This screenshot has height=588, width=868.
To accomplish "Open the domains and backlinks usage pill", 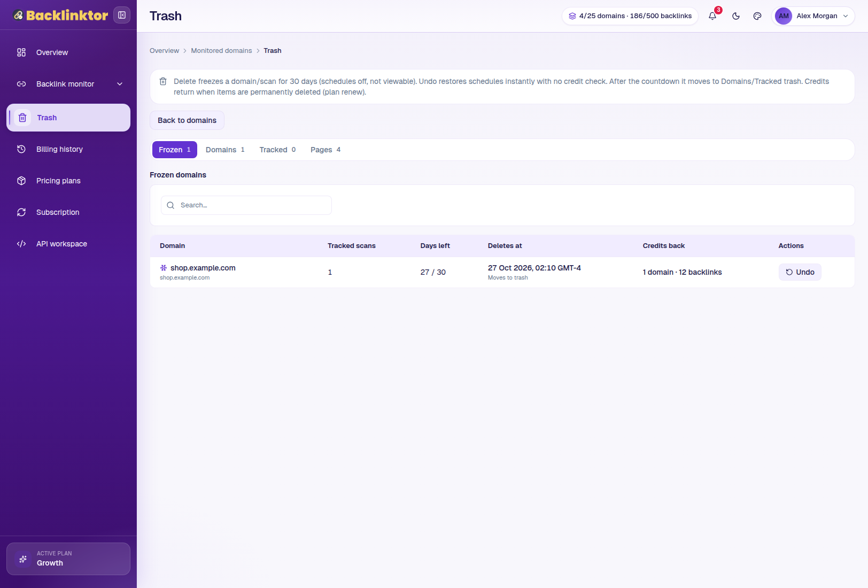I will 630,16.
